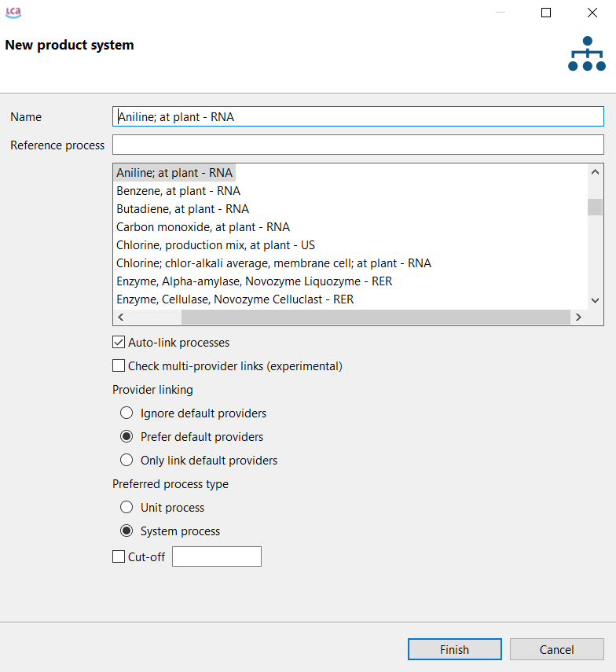Toggle the Auto-link processes checkbox
The height and width of the screenshot is (672, 616).
coord(119,343)
